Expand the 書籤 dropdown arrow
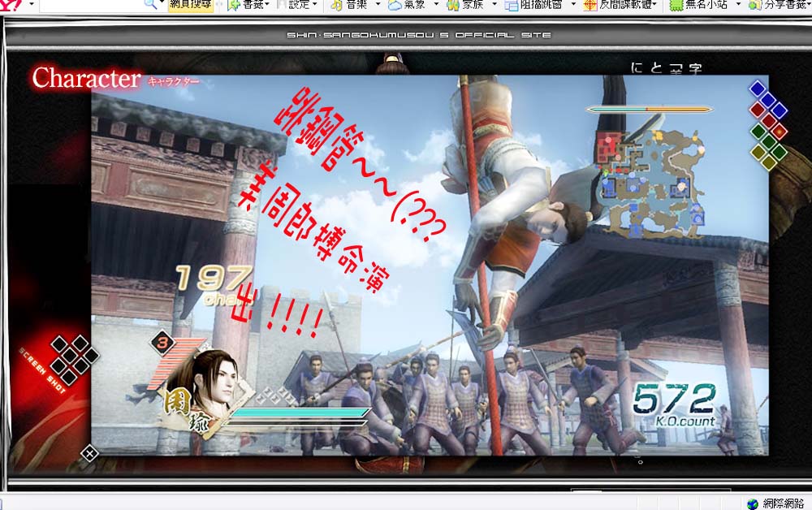Screen dimensions: 812x510 267,4
